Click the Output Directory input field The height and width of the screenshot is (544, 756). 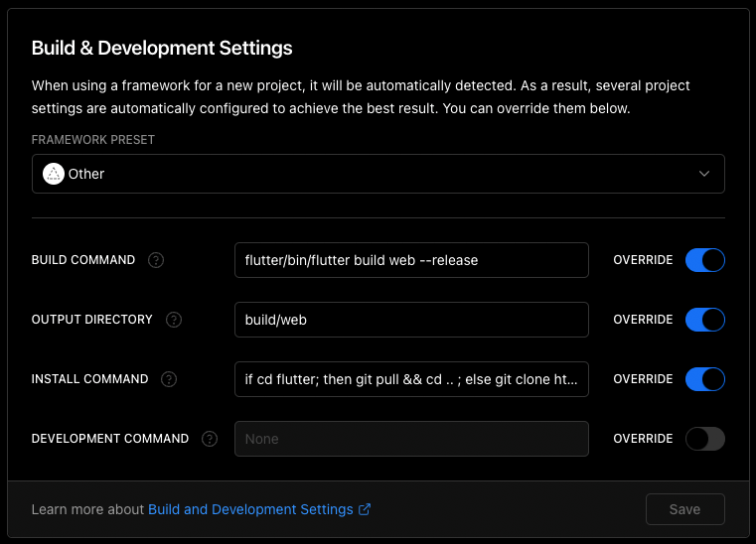(x=411, y=320)
